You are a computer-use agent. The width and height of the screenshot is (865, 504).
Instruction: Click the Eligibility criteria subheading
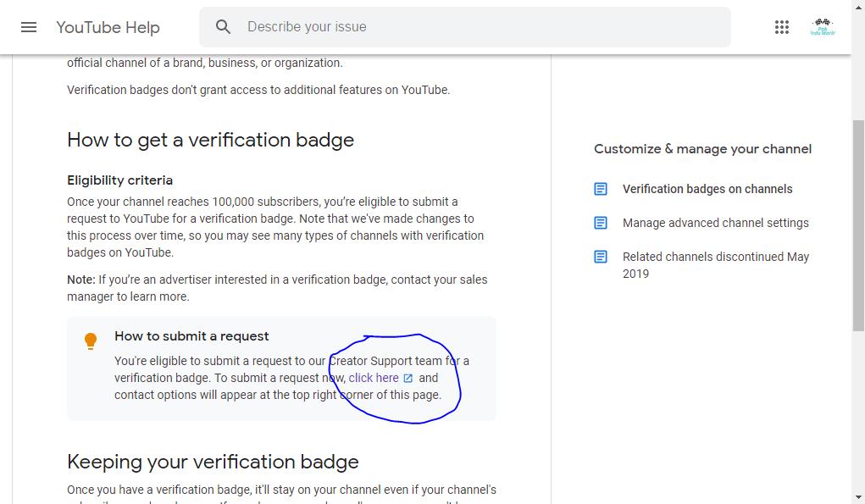point(119,180)
